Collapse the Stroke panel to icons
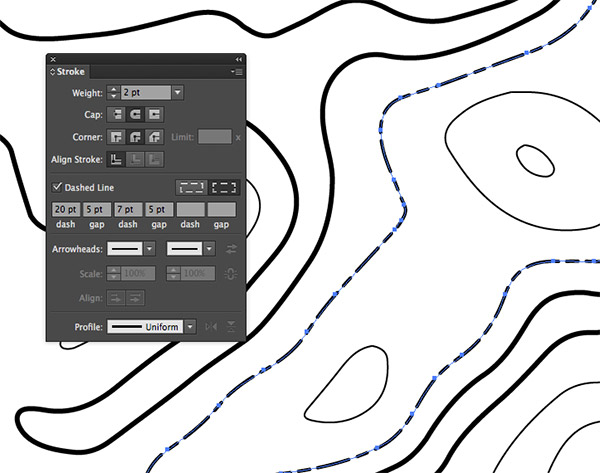 239,59
